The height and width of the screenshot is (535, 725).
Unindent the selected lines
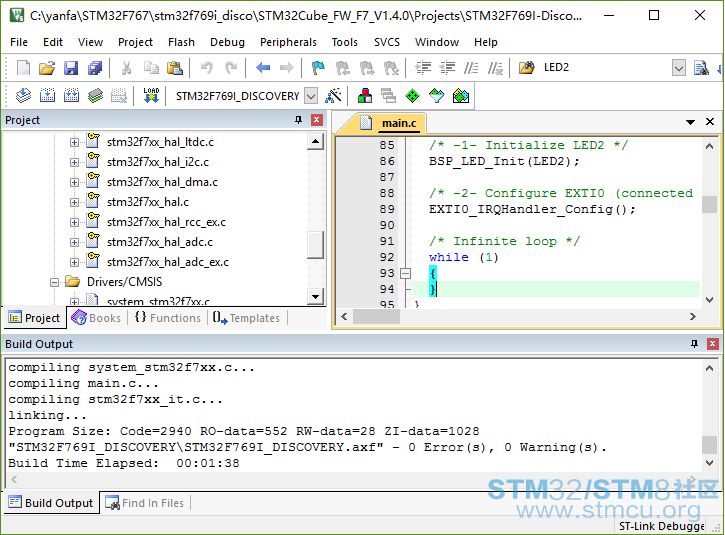pyautogui.click(x=447, y=68)
